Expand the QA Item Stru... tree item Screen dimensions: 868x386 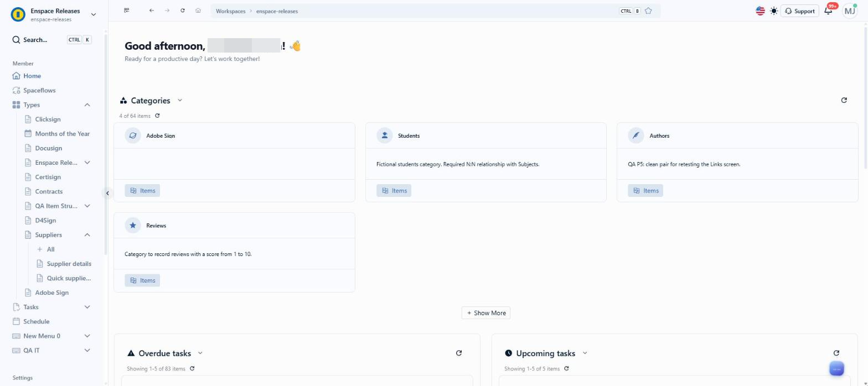point(87,206)
